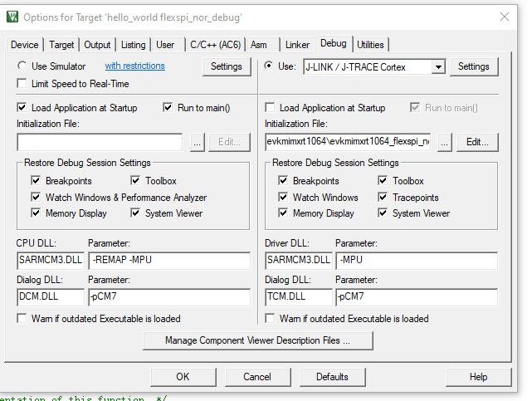Viewport: 532px width, 401px height.
Task: Open Manage Component Viewer Description Files
Action: pyautogui.click(x=258, y=340)
